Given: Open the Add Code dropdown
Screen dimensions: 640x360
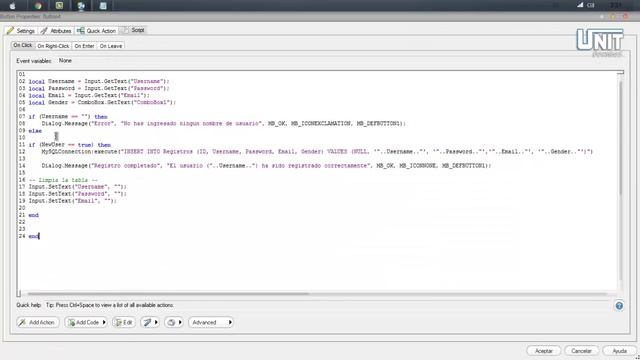Looking at the screenshot, I should [x=86, y=322].
